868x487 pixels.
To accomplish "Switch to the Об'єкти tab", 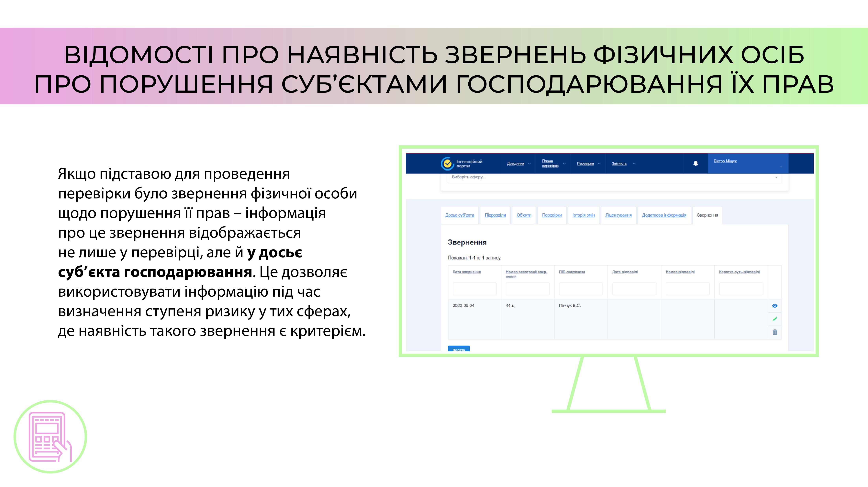I will (x=524, y=215).
